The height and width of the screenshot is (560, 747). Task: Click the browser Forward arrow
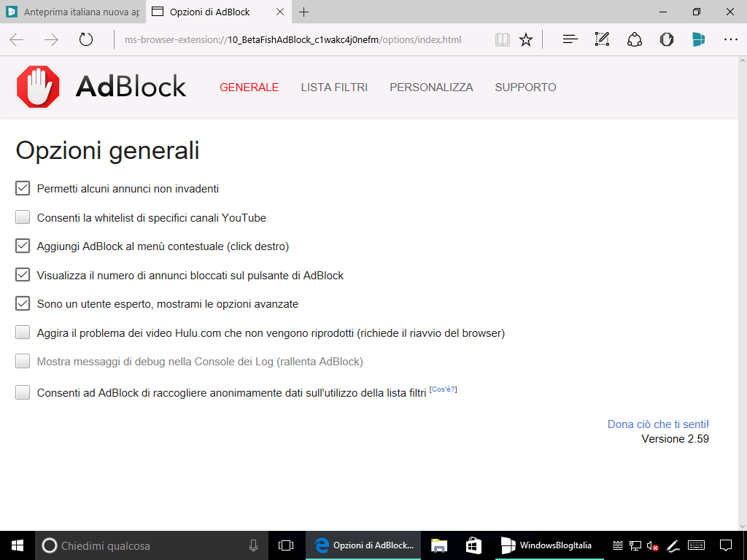pos(51,39)
